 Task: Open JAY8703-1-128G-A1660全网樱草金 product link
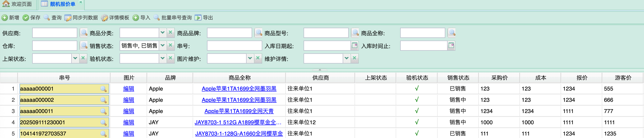point(239,133)
